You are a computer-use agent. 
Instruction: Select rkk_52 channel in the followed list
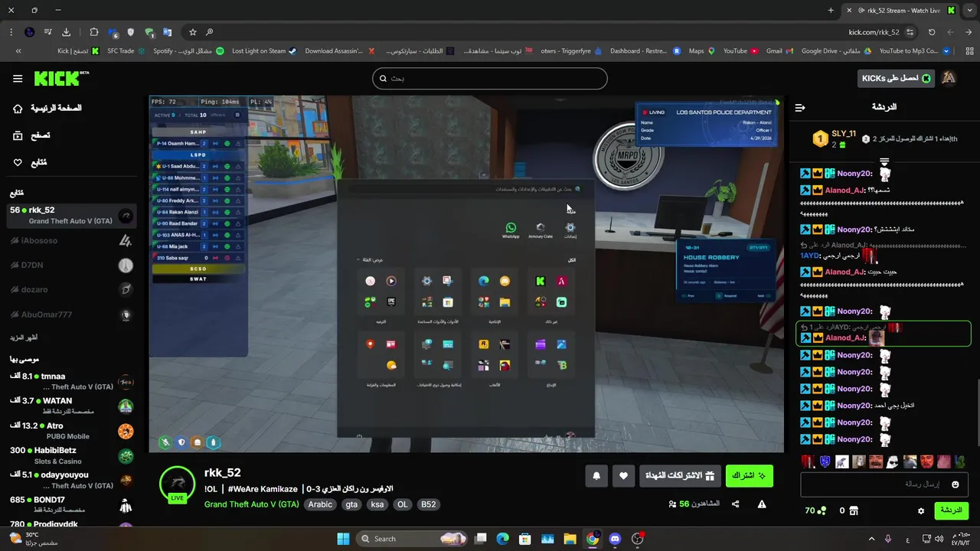[71, 215]
